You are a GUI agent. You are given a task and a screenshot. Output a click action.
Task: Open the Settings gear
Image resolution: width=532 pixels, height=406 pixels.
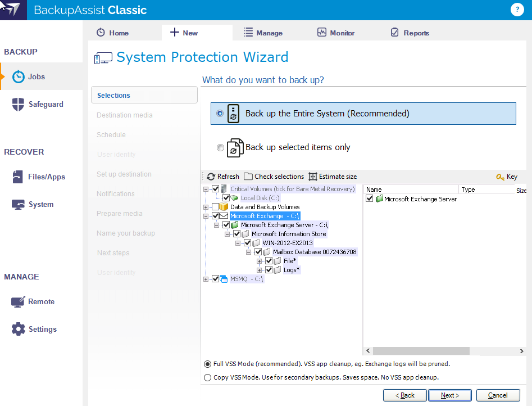[x=19, y=330]
